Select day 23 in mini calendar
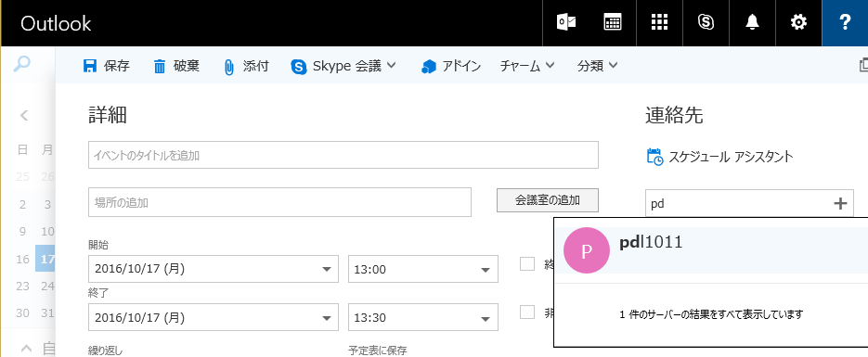Image resolution: width=868 pixels, height=357 pixels. point(22,286)
